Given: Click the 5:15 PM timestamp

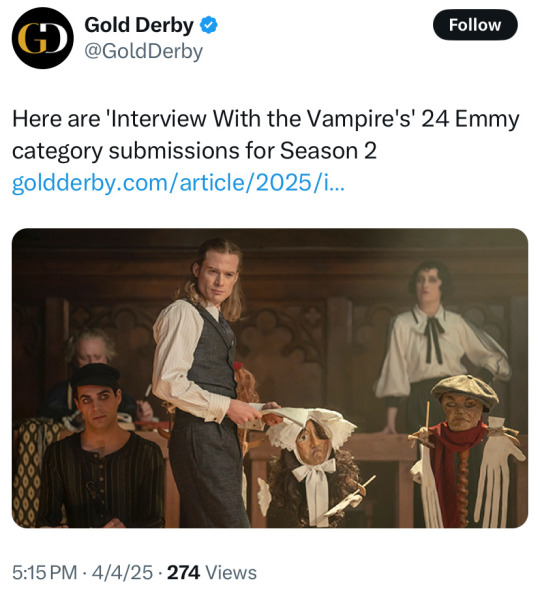Looking at the screenshot, I should pos(44,572).
